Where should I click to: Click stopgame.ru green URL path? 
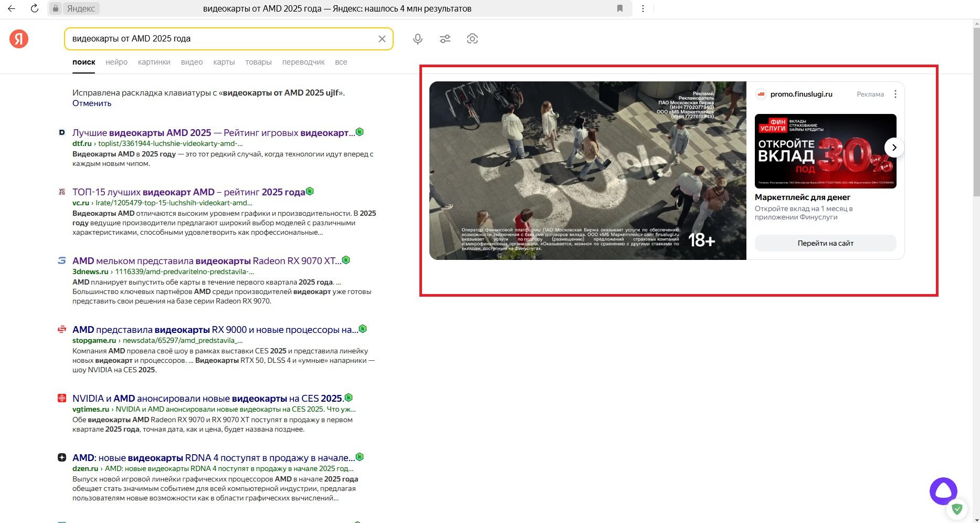[x=157, y=340]
